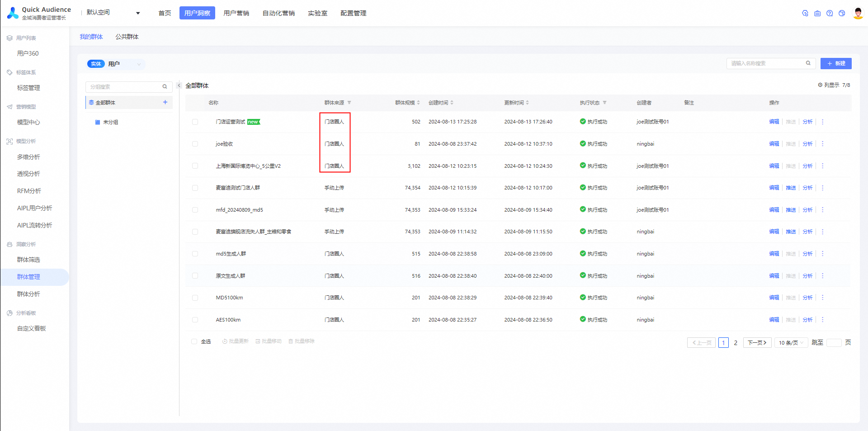Screen dimensions: 868x431
Task: Open more actions for joe验收 row
Action: (822, 144)
